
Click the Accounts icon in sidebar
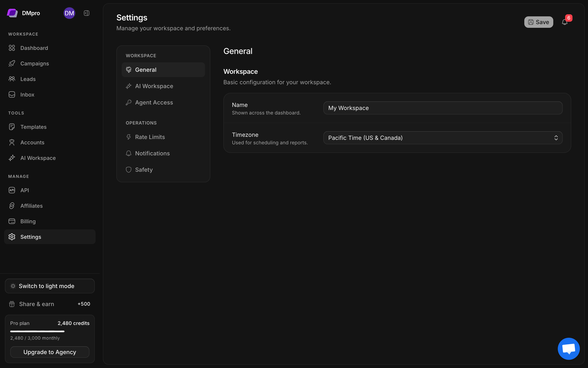tap(12, 142)
